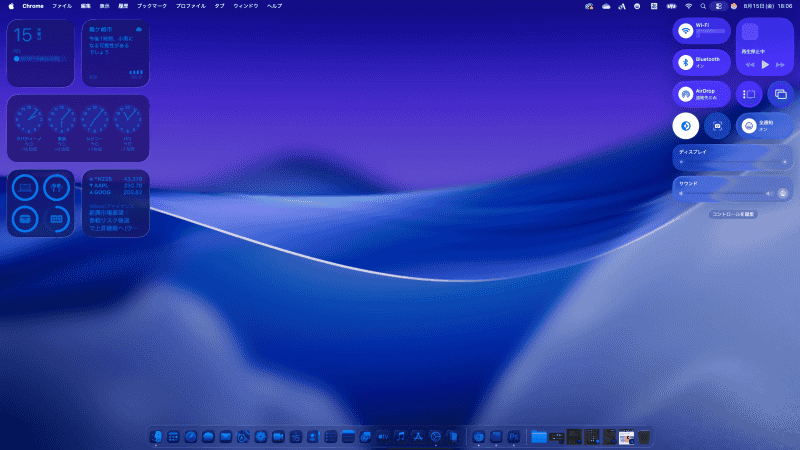
Task: Open the ファイル menu
Action: (62, 6)
